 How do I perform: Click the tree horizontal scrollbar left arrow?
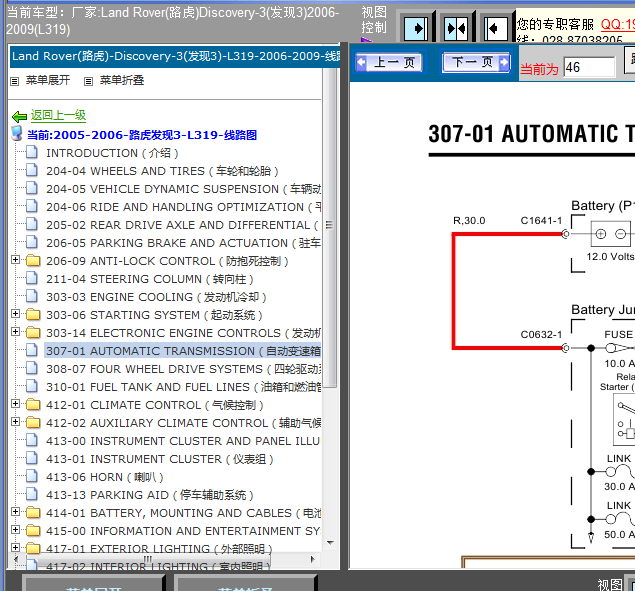(x=16, y=559)
